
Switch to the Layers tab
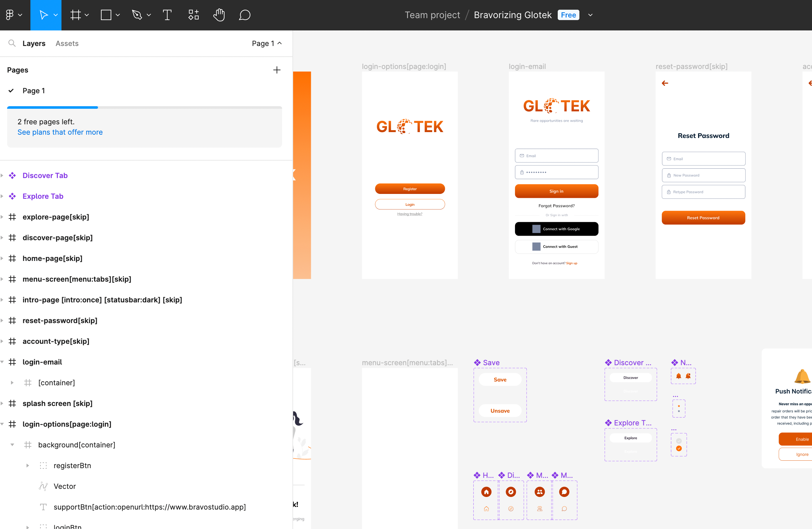(34, 43)
